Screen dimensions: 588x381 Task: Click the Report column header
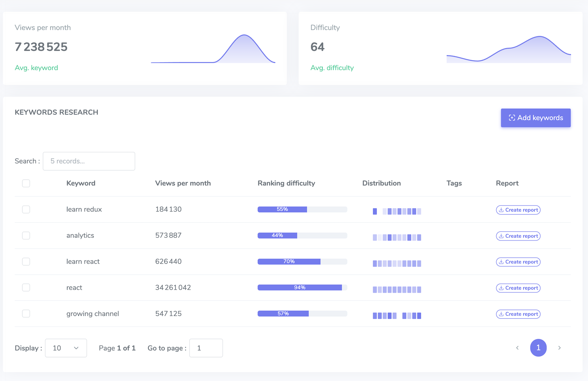pyautogui.click(x=507, y=183)
